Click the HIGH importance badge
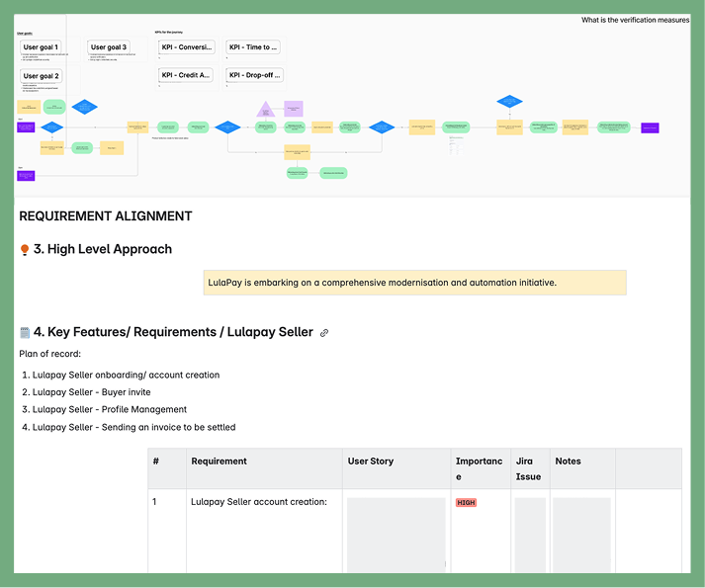This screenshot has height=588, width=705. (466, 503)
